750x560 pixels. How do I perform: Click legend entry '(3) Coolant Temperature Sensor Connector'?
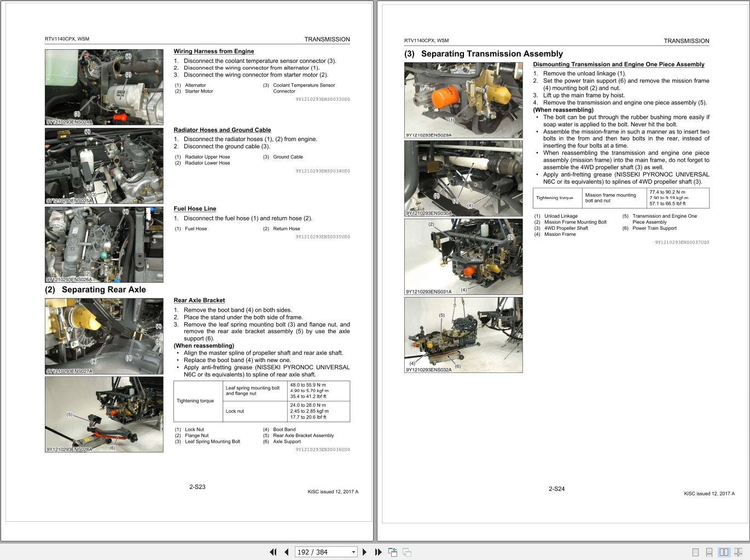[299, 88]
